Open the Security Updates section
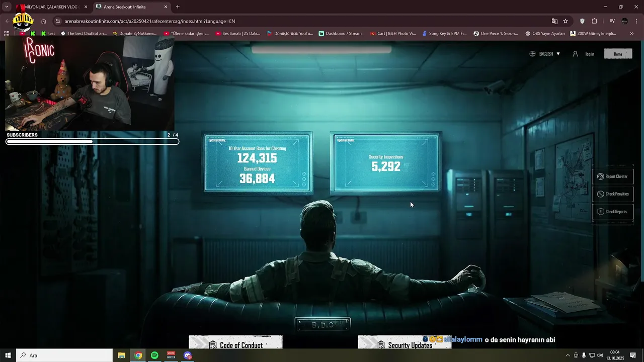Screen dimensions: 644x362 405,343
